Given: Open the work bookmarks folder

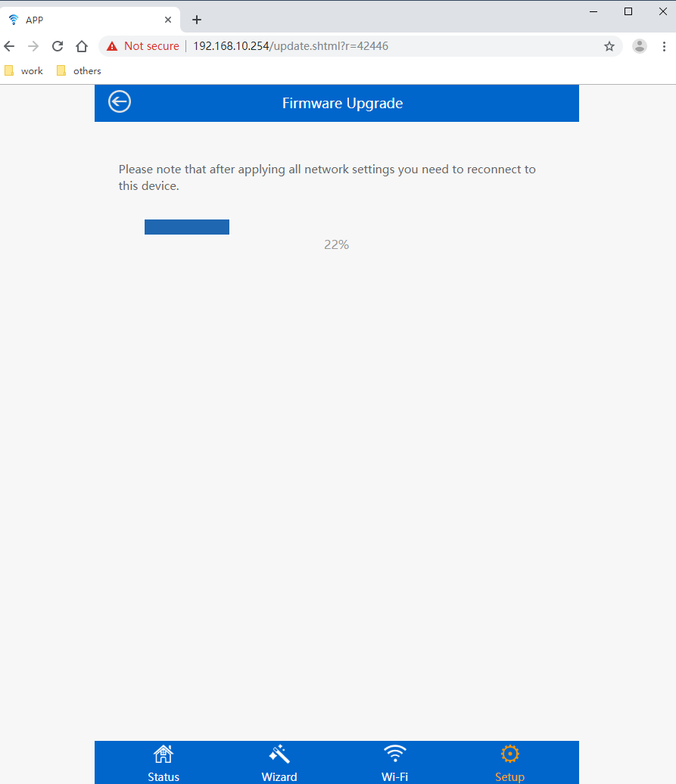Looking at the screenshot, I should (x=24, y=71).
